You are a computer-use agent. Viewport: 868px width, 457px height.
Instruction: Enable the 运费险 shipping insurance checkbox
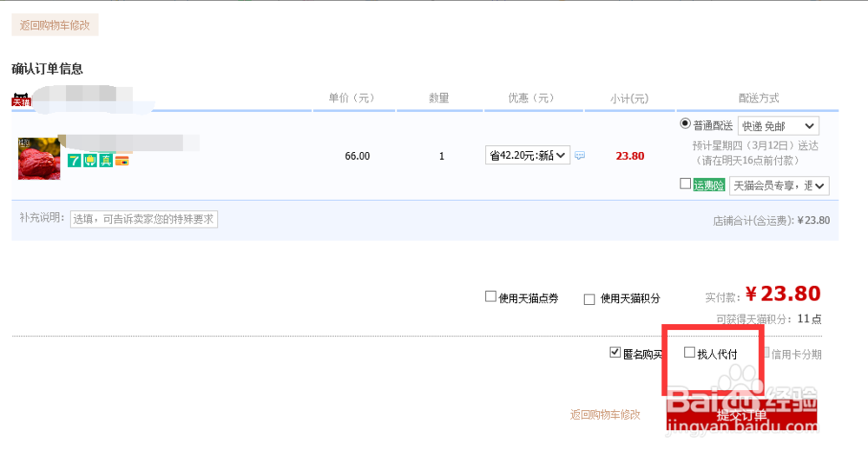pos(686,184)
